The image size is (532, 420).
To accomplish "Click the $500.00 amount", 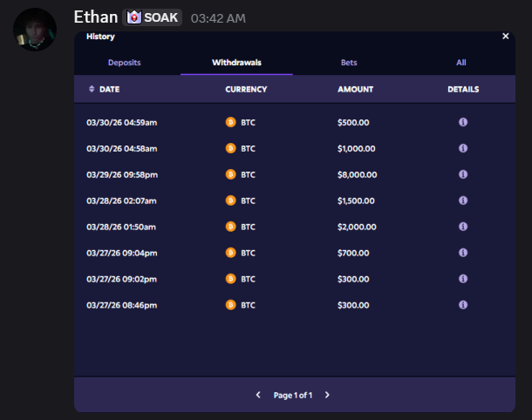I will tap(353, 122).
